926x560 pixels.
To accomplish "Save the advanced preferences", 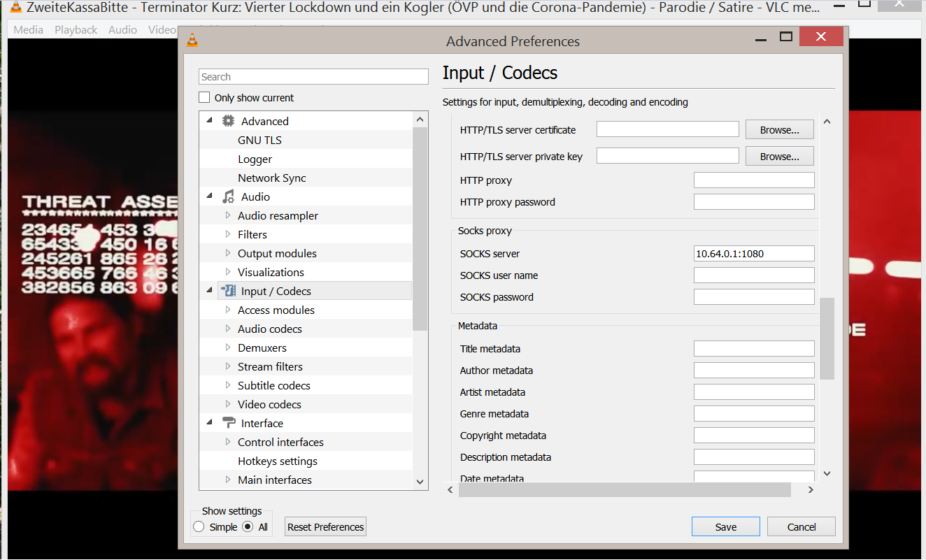I will [726, 526].
